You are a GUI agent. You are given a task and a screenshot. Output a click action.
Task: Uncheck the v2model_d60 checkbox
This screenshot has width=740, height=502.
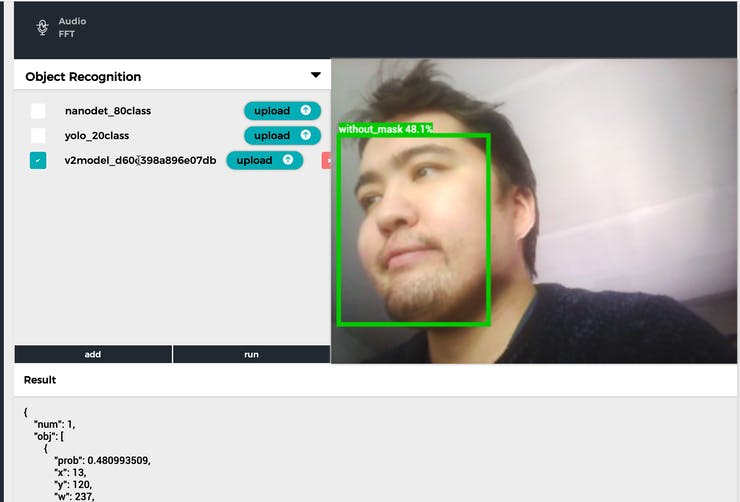(x=38, y=160)
